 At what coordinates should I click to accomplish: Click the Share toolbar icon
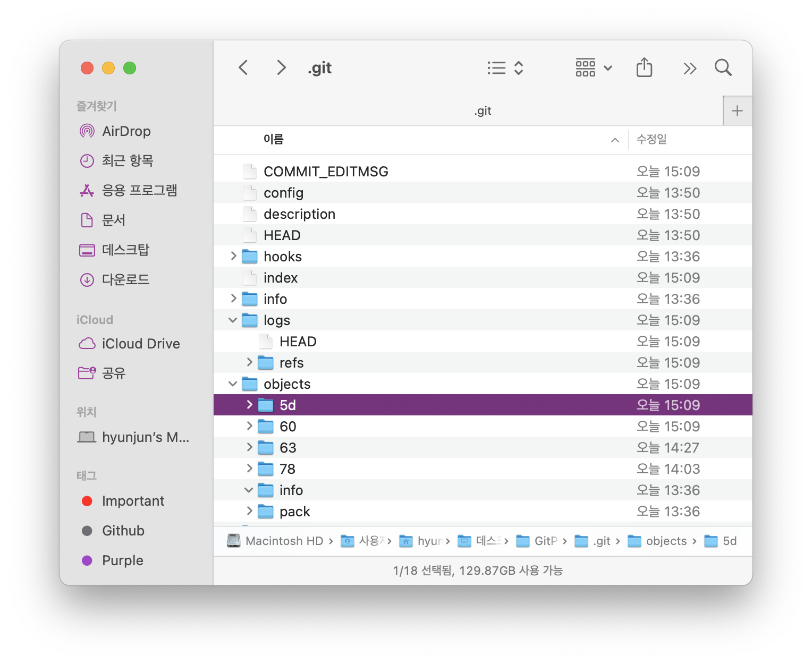644,67
